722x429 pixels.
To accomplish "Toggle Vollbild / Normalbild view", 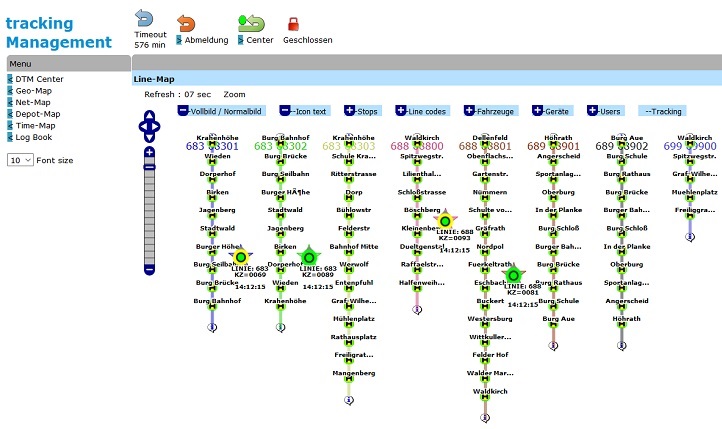I will [222, 111].
